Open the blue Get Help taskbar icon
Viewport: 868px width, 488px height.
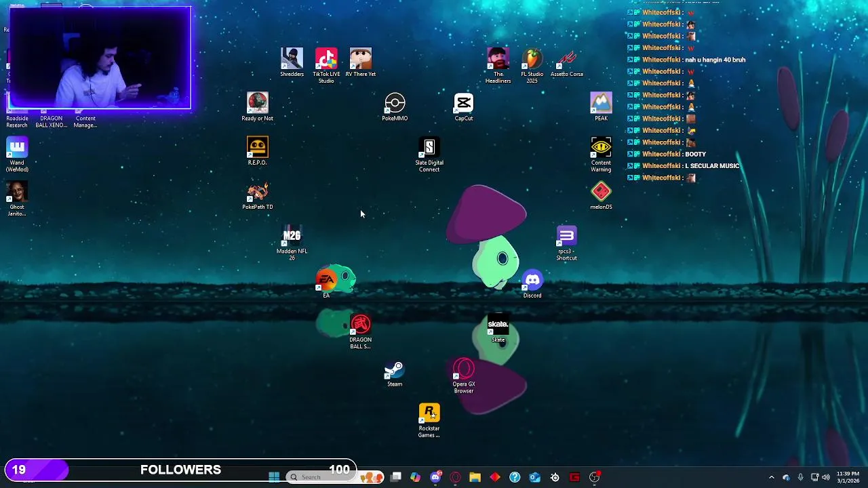tap(515, 477)
